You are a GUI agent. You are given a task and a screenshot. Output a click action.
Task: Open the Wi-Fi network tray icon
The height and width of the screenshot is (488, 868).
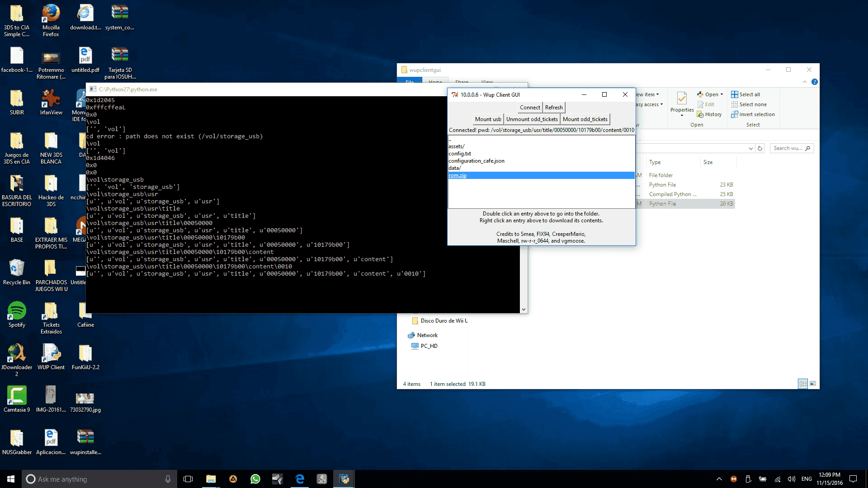click(x=778, y=479)
